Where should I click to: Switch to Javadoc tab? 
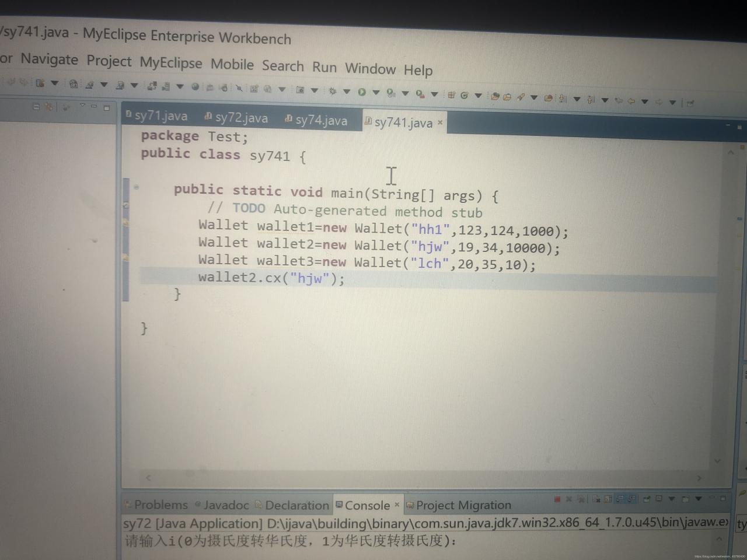tap(222, 505)
